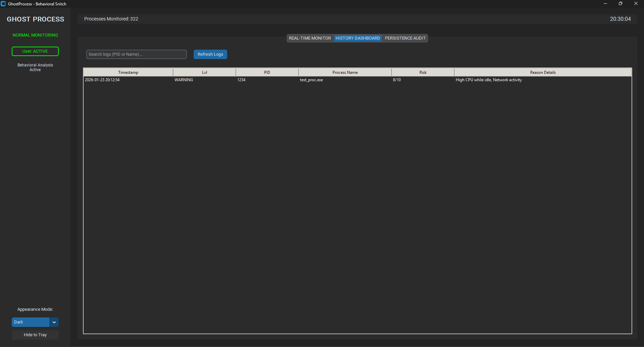Sort by the Risk column header

tap(423, 72)
